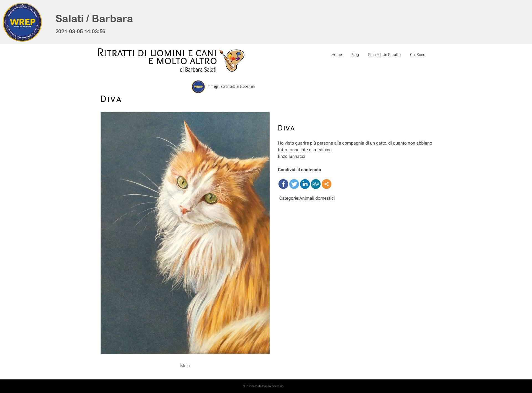Click the Diva heading beside the painting
Viewport: 532px width, 393px height.
point(286,128)
